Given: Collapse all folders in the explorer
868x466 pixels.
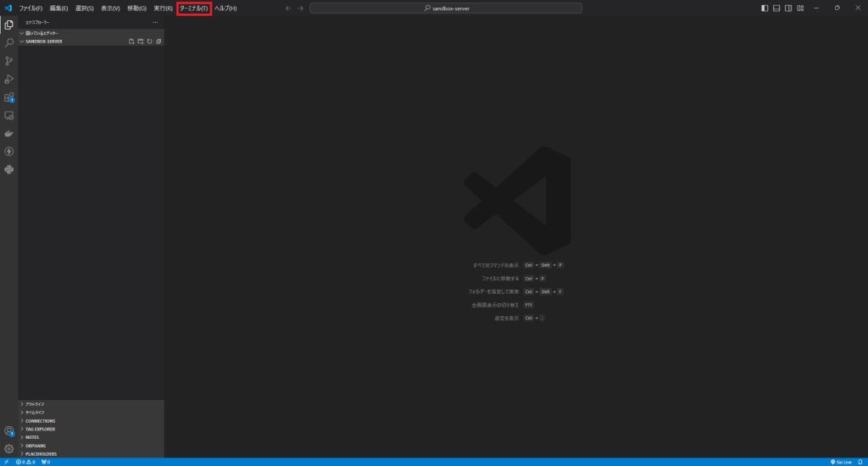Looking at the screenshot, I should pos(159,41).
